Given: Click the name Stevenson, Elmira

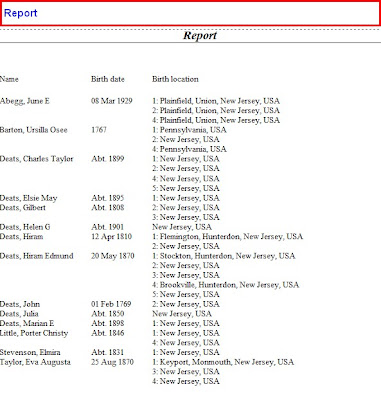Looking at the screenshot, I should point(30,352).
